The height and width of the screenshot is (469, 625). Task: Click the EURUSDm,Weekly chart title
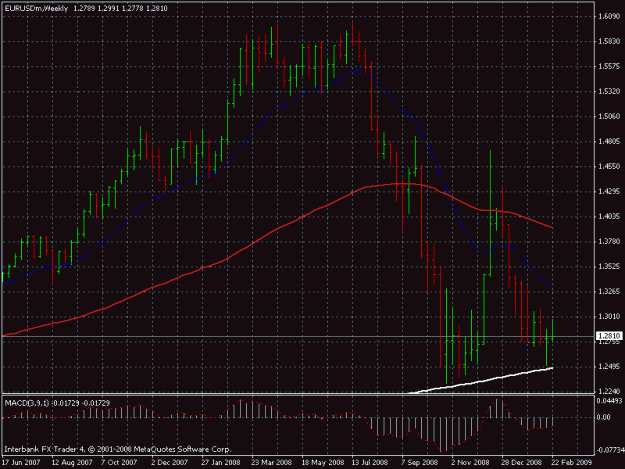coord(36,8)
